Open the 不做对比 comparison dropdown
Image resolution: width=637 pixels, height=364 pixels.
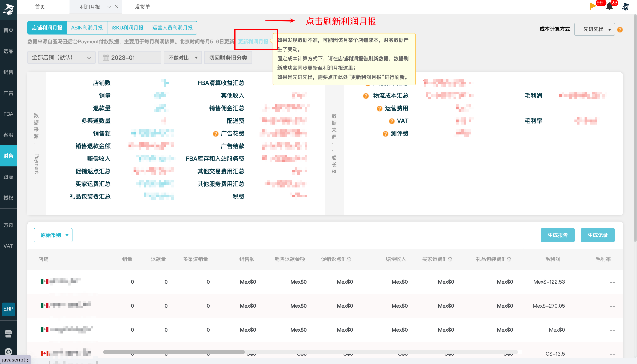[183, 57]
